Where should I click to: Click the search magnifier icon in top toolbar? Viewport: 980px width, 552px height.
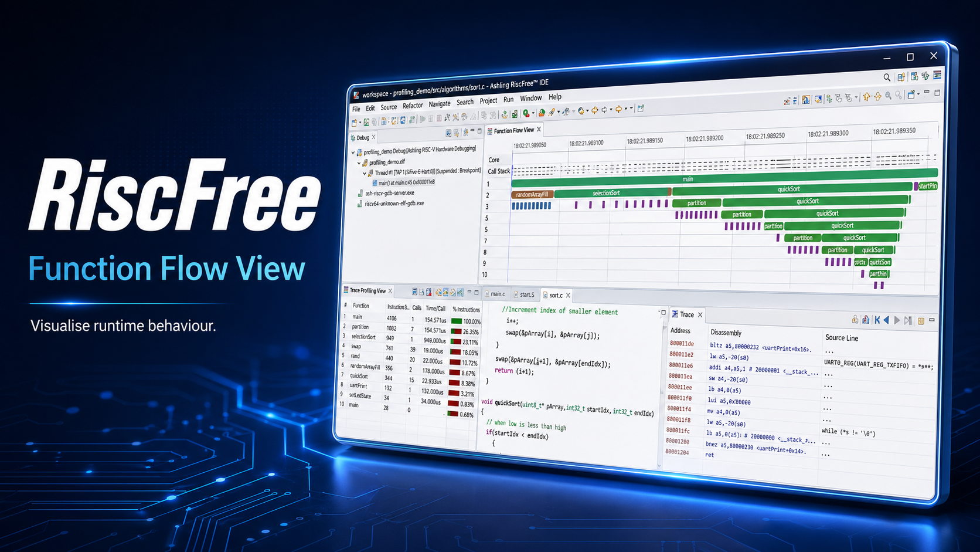click(x=887, y=77)
